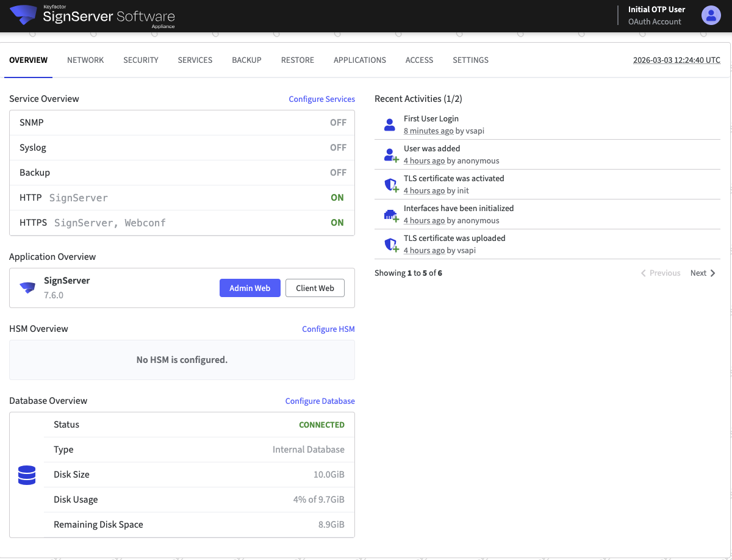
Task: Click the SignServer application icon
Action: coord(27,287)
